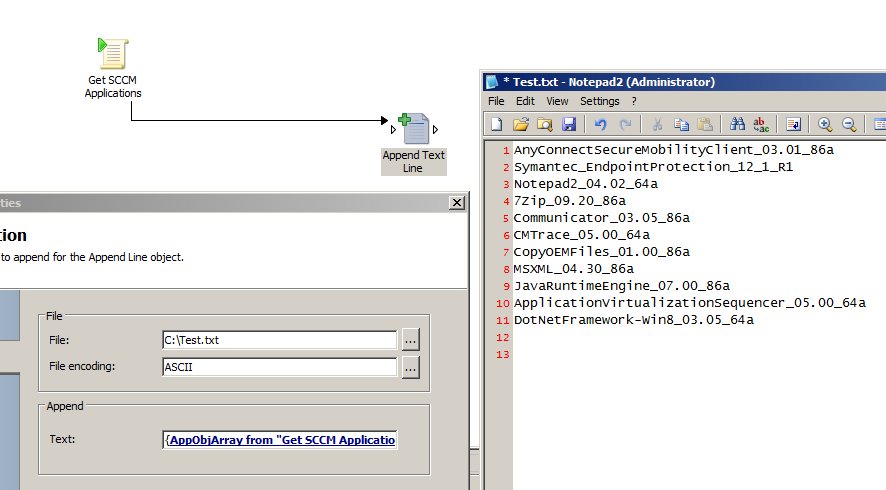Select the Append Text Line activity icon
Viewport: 886px width, 490px height.
[x=414, y=128]
